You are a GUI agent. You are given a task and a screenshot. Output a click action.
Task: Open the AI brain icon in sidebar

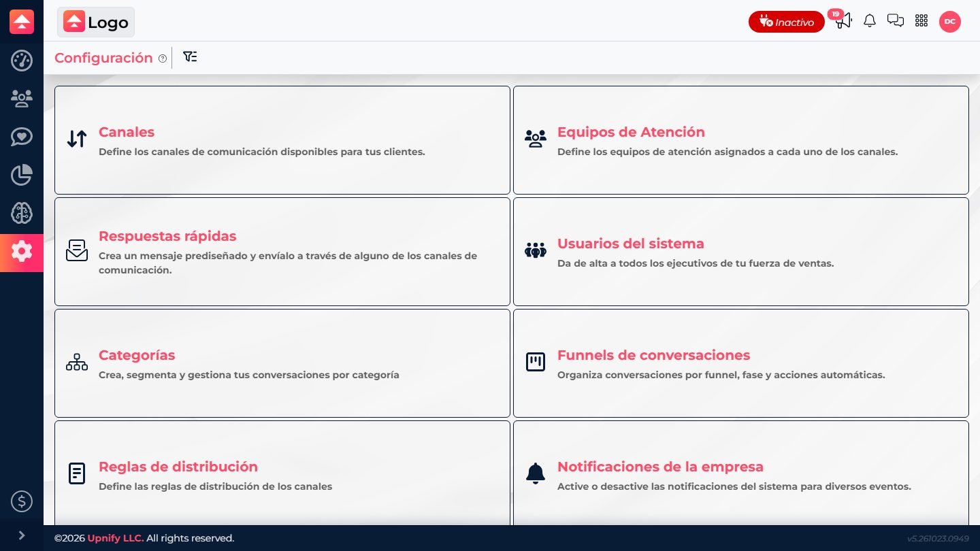[x=22, y=213]
